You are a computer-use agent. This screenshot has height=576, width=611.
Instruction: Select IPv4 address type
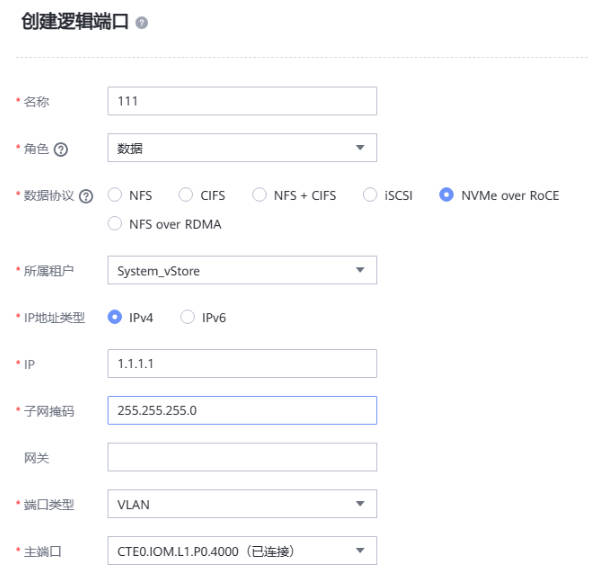click(115, 317)
